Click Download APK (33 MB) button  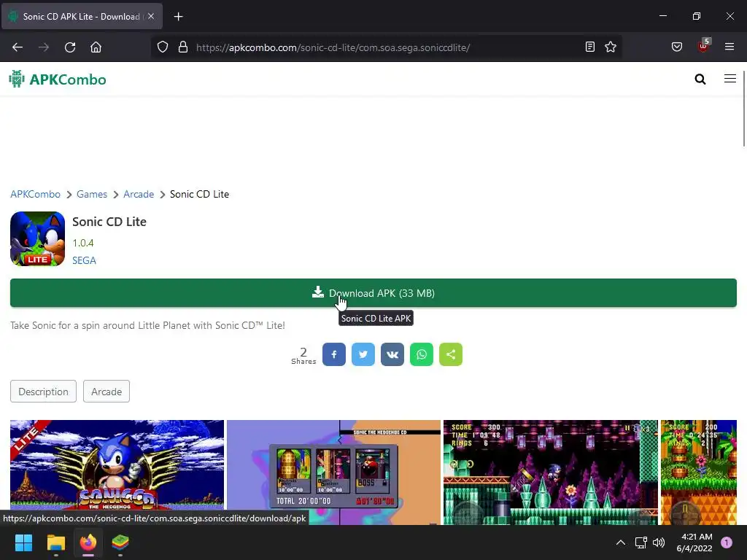tap(373, 293)
